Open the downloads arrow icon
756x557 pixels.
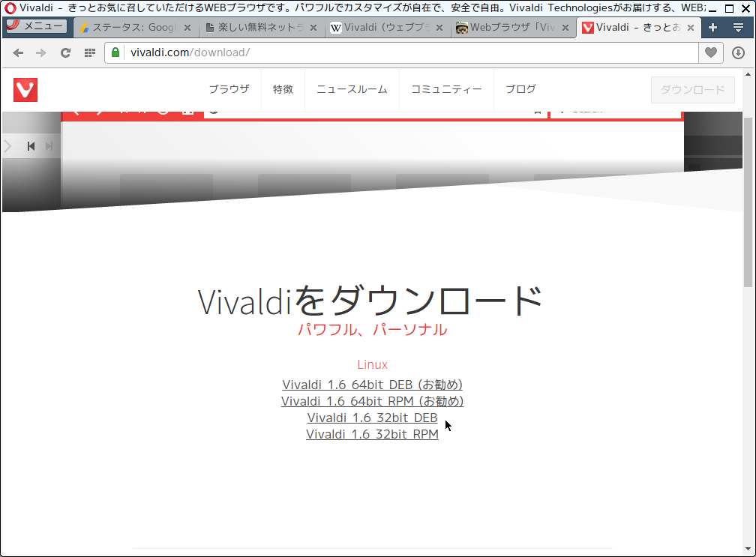(738, 52)
